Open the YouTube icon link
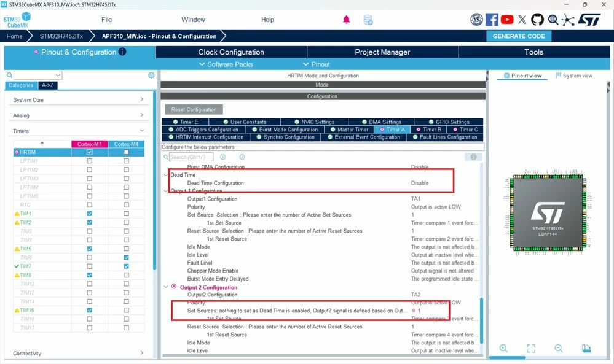Screen dimensions: 614x364 [x=507, y=19]
